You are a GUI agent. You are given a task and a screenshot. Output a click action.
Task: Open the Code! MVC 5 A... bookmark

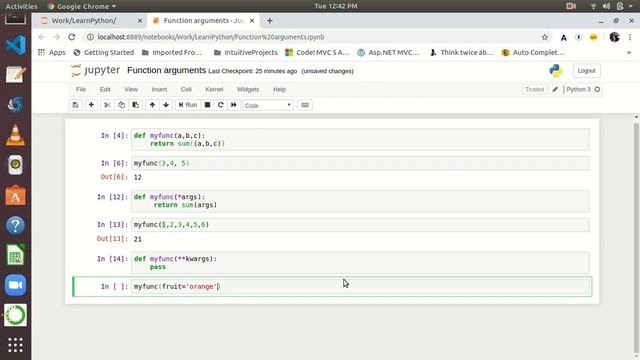click(x=317, y=52)
